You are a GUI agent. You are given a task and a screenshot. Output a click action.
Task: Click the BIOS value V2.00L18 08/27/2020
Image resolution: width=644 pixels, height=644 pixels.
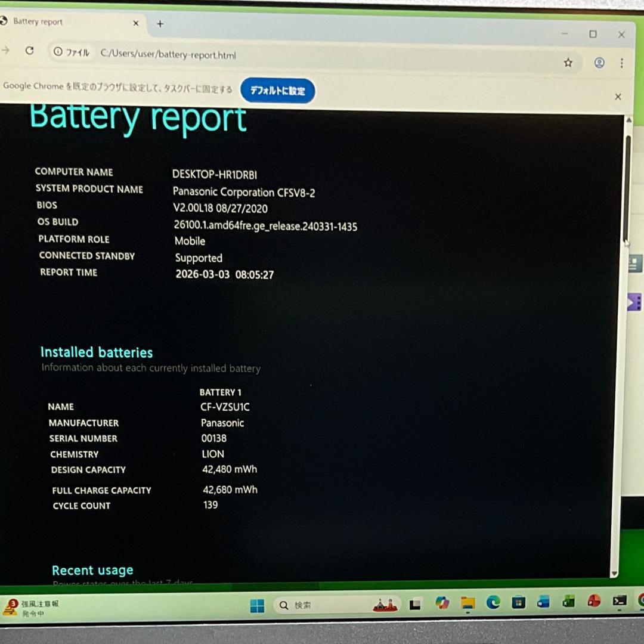point(221,208)
